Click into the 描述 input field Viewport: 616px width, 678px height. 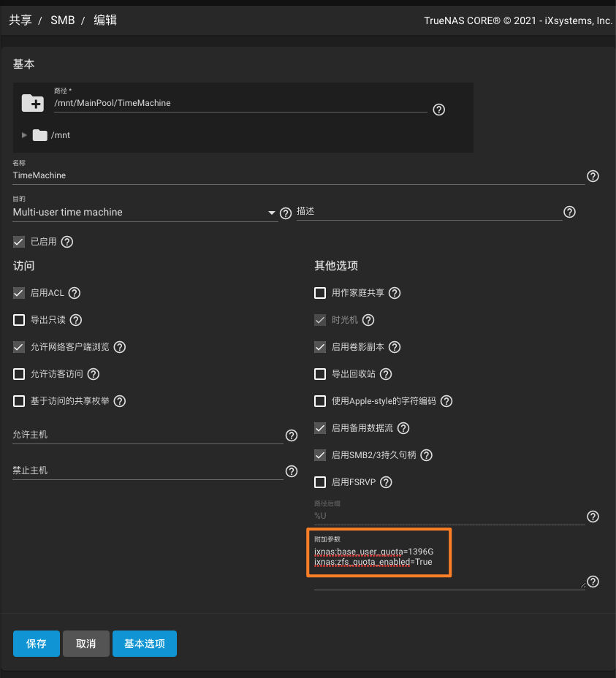428,212
